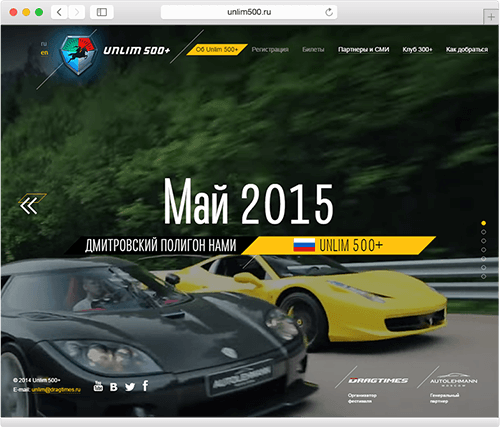Click the Dragtimes organizer logo
Image resolution: width=500 pixels, height=427 pixels.
(x=378, y=380)
